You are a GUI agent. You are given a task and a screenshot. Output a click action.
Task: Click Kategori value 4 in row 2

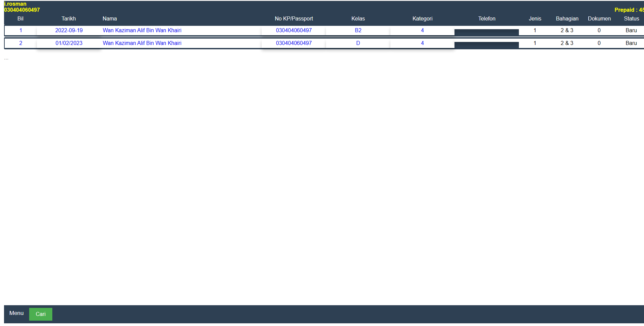pos(422,43)
